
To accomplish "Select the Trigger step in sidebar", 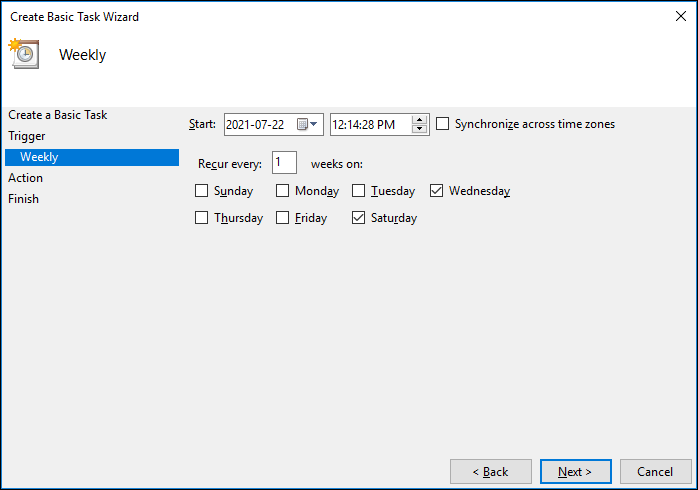I will (x=26, y=136).
